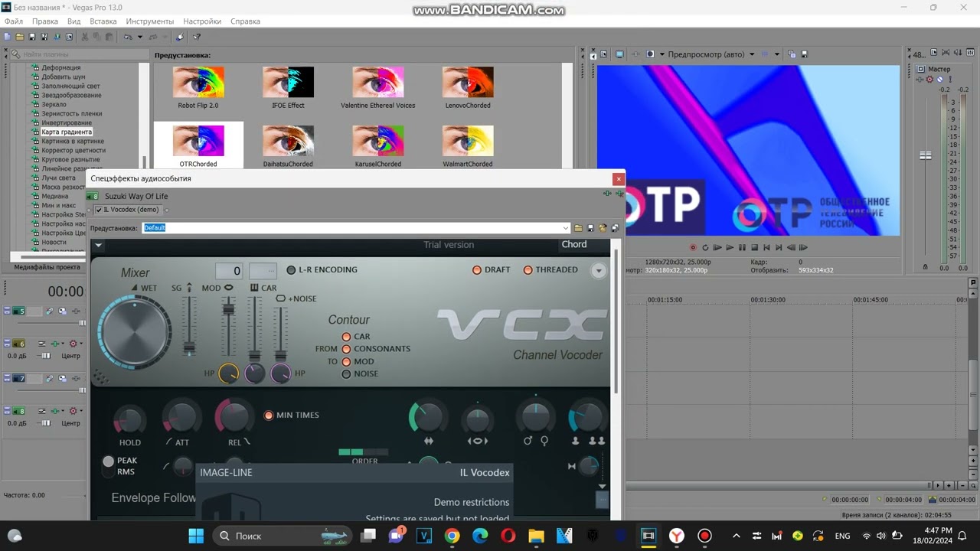This screenshot has height=551, width=980.
Task: Open Microsoft Edge from the taskbar
Action: [x=480, y=536]
